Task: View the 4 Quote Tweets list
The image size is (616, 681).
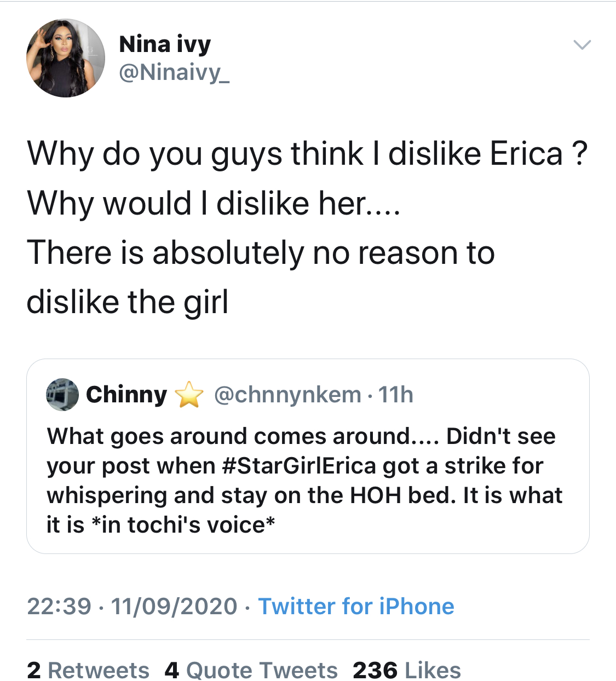Action: 251,670
